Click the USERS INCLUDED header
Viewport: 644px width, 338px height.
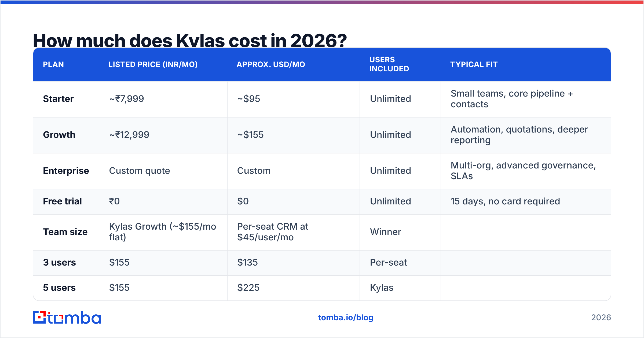click(389, 64)
